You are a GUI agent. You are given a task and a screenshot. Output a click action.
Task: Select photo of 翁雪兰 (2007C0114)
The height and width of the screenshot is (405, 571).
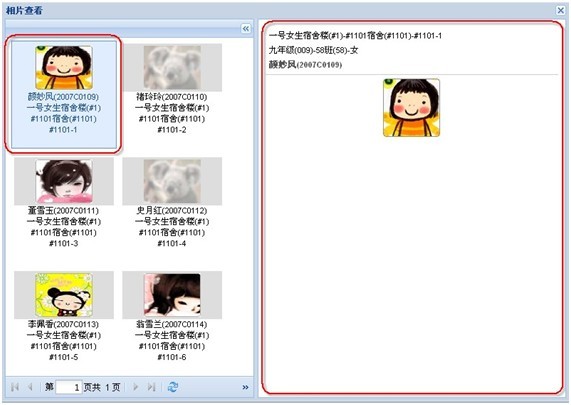click(172, 295)
